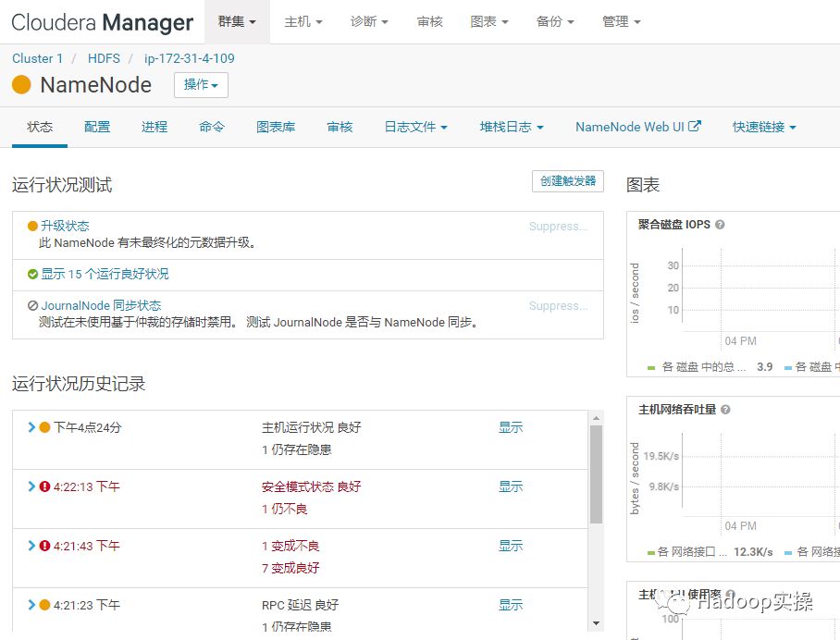This screenshot has height=640, width=840.
Task: Switch to the 图表库 tab
Action: point(276,127)
